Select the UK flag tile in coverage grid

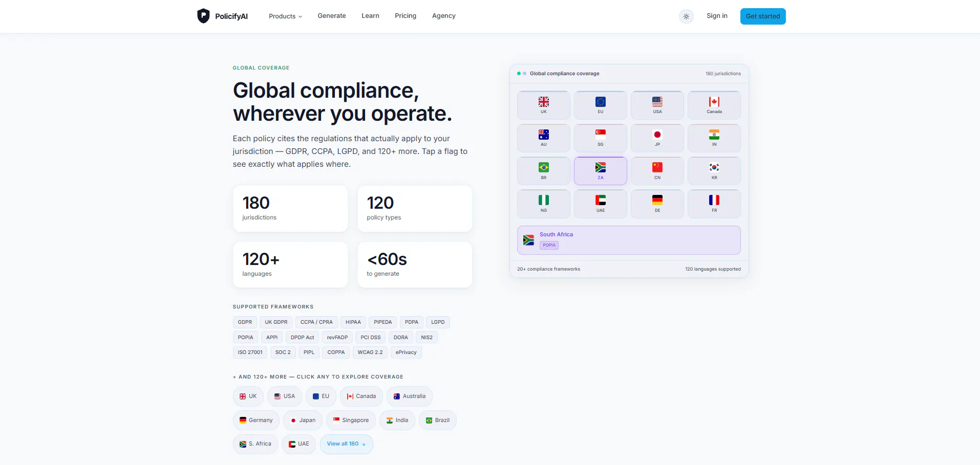(544, 105)
